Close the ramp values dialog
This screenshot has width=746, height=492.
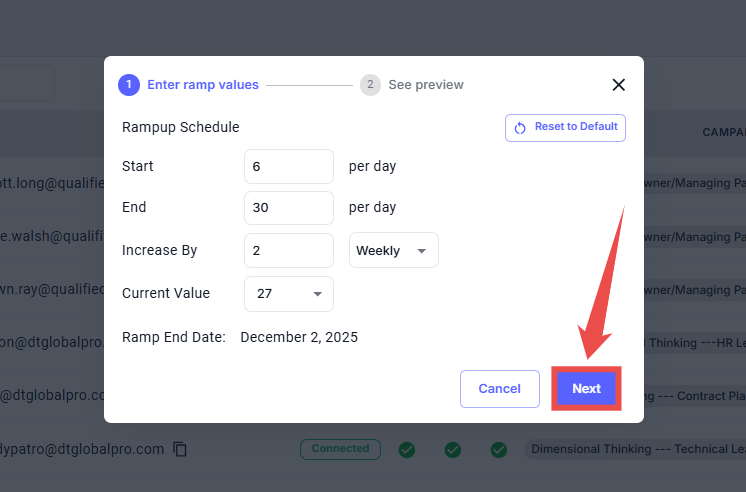618,85
